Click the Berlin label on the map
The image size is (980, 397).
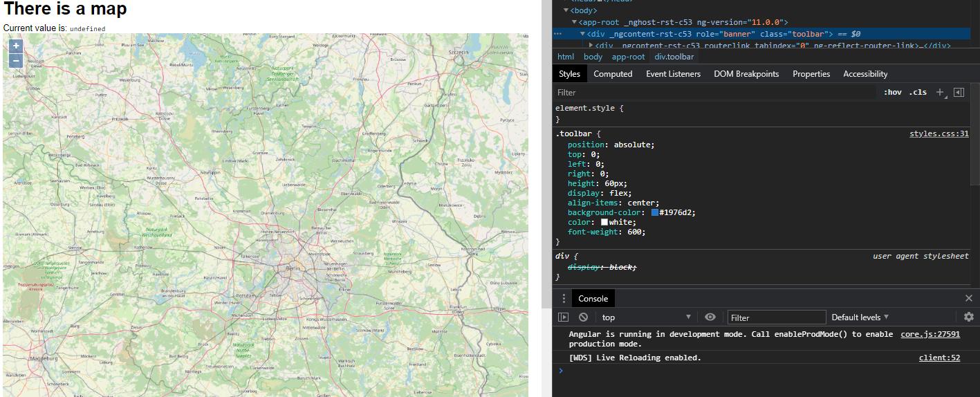[x=292, y=267]
